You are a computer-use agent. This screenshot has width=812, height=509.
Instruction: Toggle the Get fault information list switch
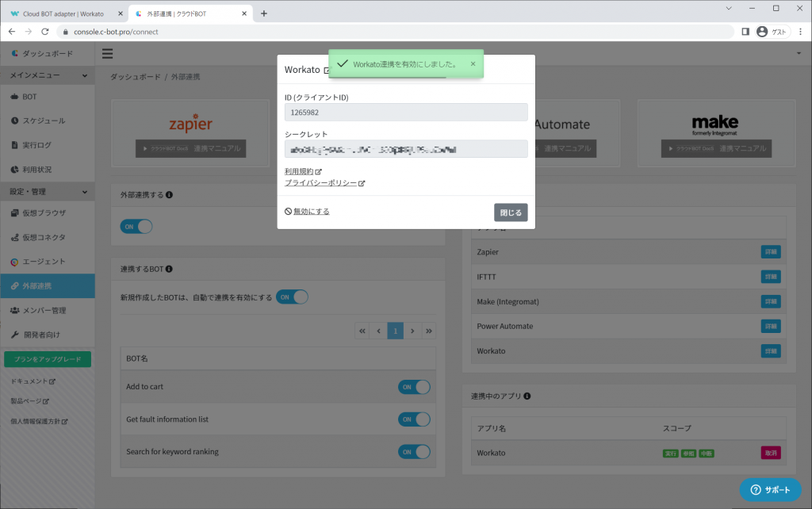click(414, 419)
